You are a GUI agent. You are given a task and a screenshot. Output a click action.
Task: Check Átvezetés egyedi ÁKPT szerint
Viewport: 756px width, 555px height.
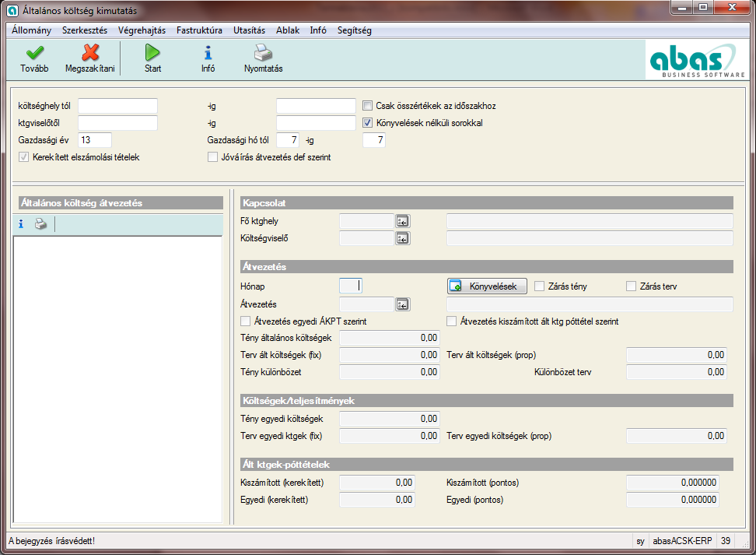click(x=246, y=321)
